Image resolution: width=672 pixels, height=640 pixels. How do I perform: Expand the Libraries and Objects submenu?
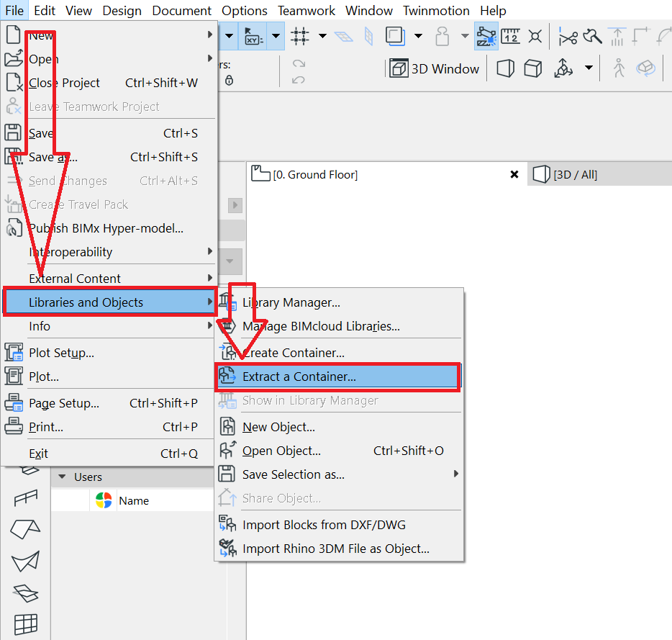pyautogui.click(x=109, y=302)
